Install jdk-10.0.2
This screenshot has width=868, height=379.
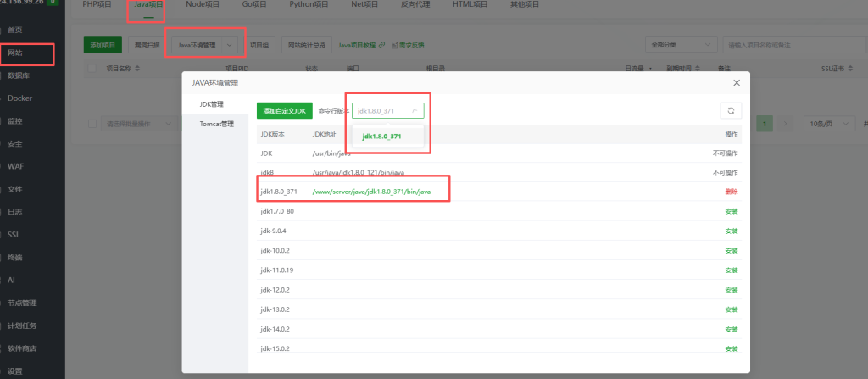732,251
